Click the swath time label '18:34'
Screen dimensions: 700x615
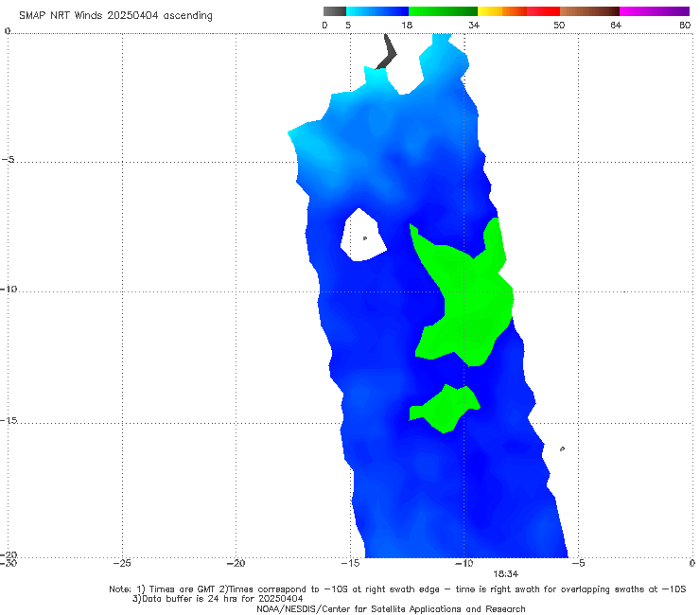pos(505,574)
